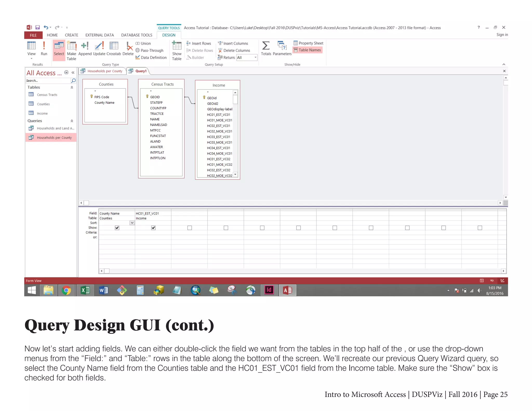Check the Show box in fifth column

pos(262,228)
